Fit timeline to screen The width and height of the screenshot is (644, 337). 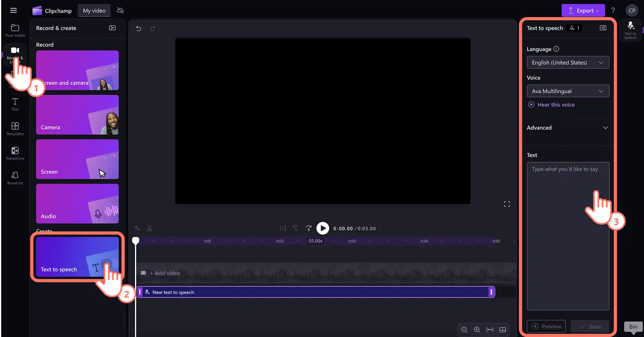coord(490,329)
